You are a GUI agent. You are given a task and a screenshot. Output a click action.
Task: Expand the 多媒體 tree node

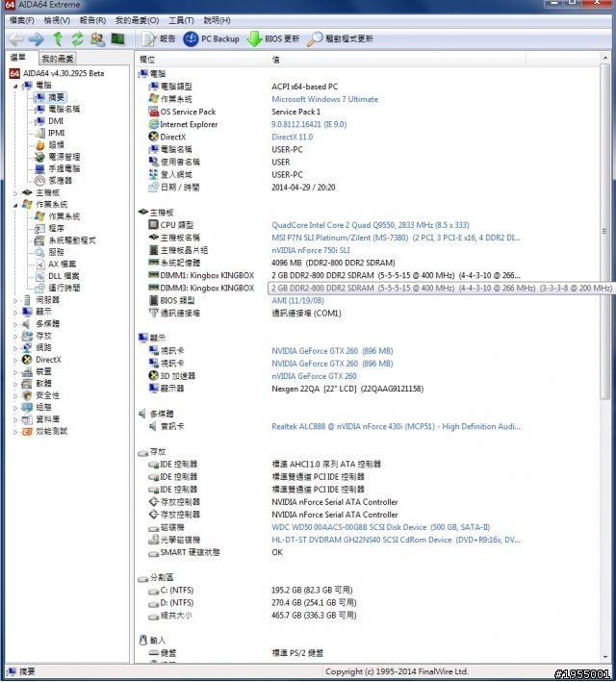pos(15,324)
